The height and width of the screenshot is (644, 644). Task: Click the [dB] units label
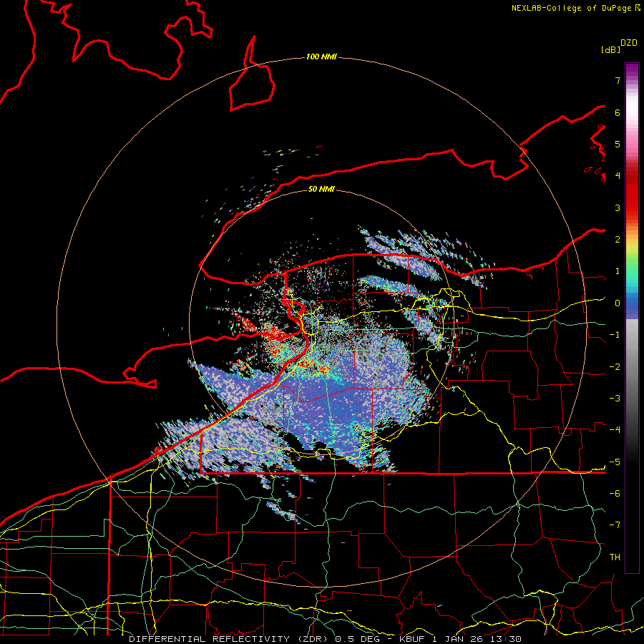(610, 49)
